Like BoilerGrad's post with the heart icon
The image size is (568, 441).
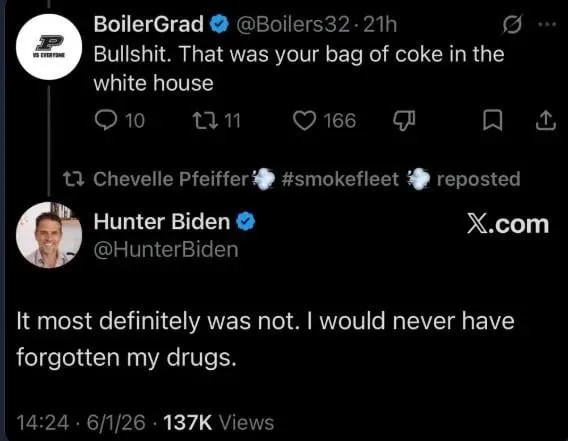[x=304, y=120]
